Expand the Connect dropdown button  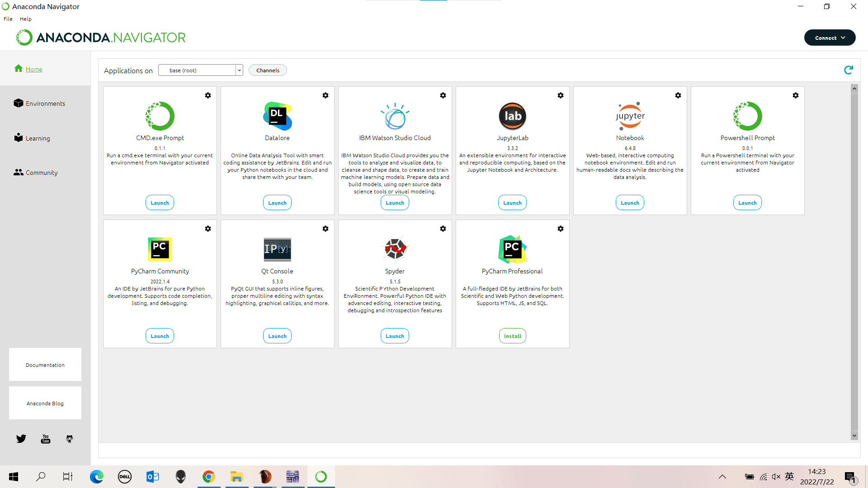(830, 38)
